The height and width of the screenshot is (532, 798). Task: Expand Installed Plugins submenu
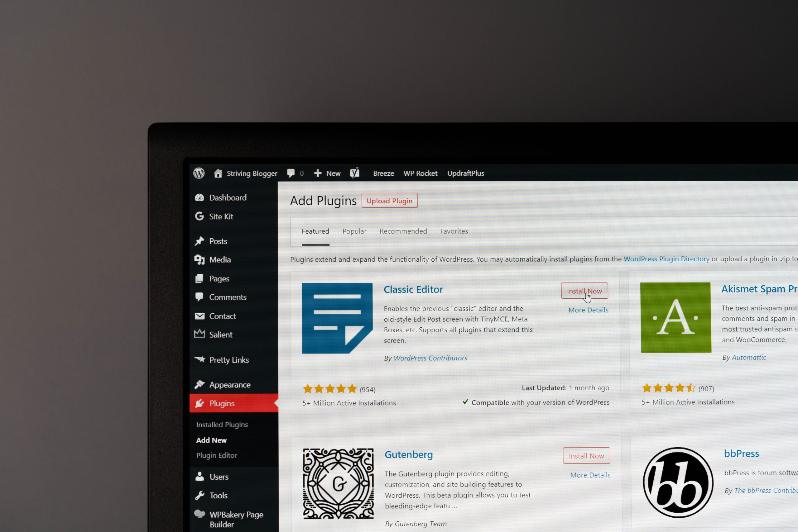pyautogui.click(x=223, y=424)
